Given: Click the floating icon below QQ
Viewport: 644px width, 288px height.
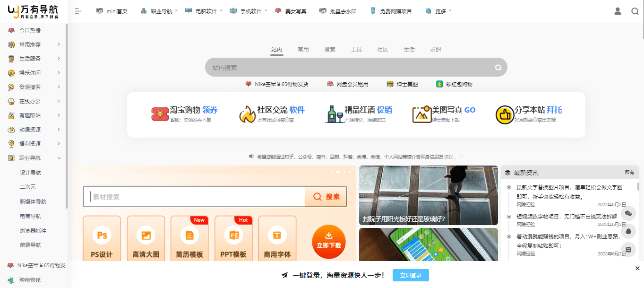Looking at the screenshot, I should pos(628,249).
